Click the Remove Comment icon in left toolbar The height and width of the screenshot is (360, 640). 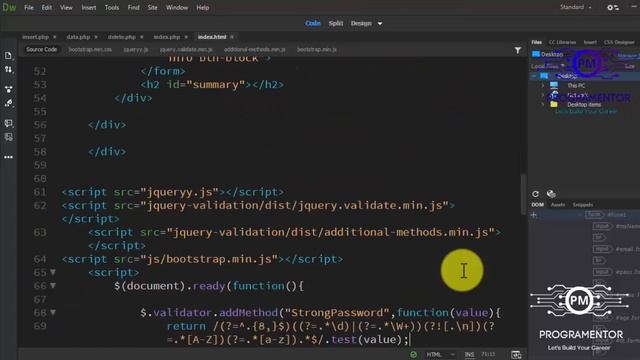click(x=8, y=137)
